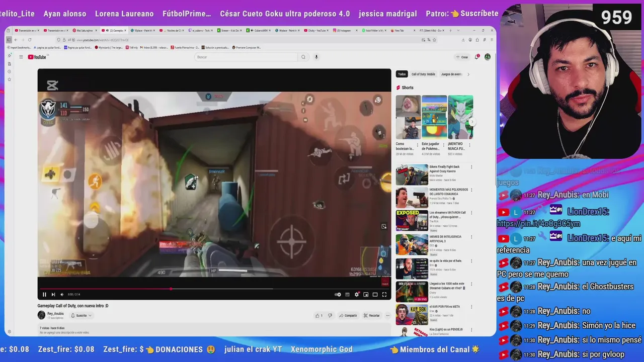The image size is (644, 362).
Task: Click the Recortar clip button
Action: 372,316
